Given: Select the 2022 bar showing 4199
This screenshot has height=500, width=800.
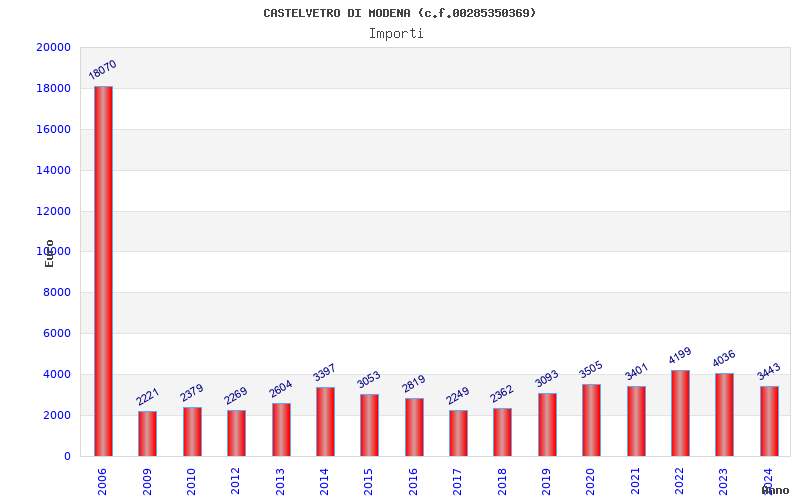Looking at the screenshot, I should coord(680,413).
